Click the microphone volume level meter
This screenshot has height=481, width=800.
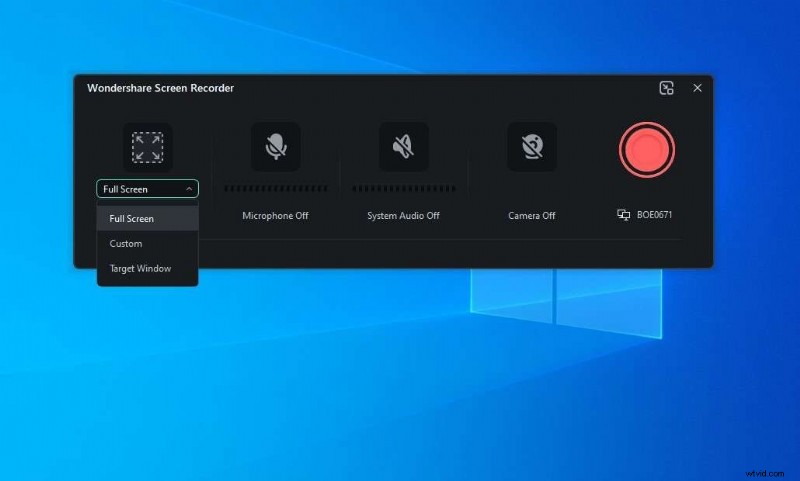(275, 188)
